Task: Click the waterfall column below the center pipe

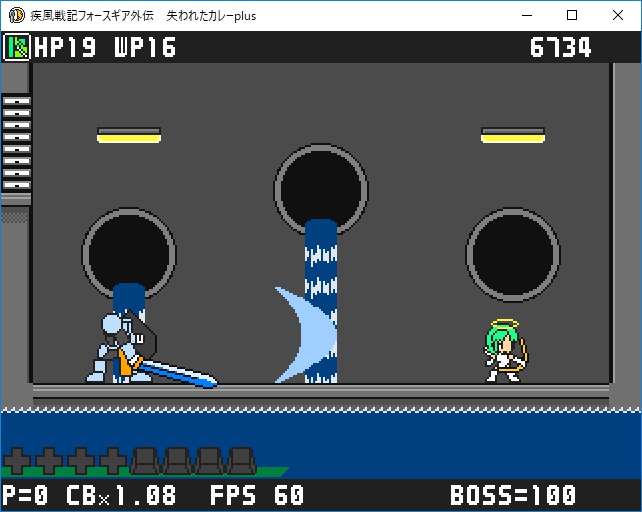Action: pos(321,301)
